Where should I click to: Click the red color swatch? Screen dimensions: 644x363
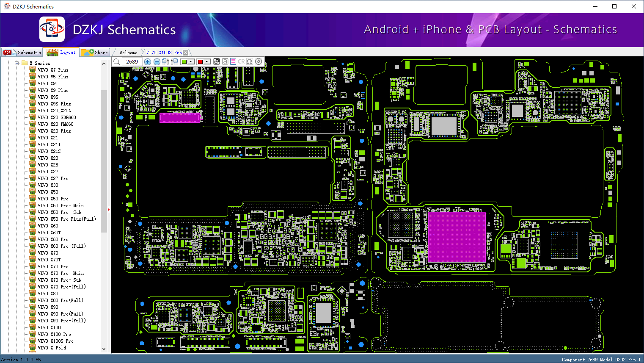[200, 62]
